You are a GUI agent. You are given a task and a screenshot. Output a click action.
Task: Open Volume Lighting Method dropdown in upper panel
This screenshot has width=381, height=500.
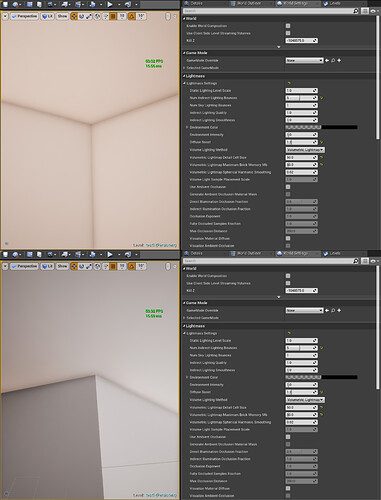305,150
